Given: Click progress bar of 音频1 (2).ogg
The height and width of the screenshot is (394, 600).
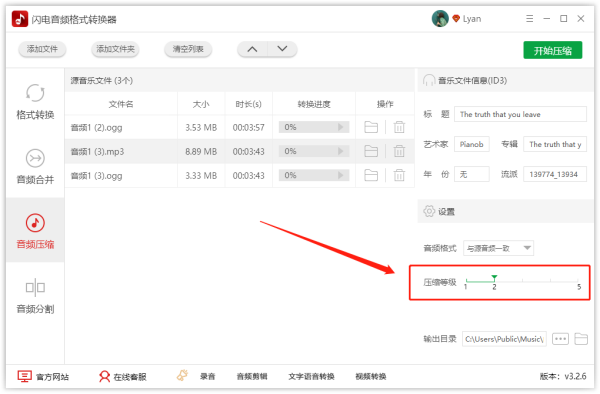Looking at the screenshot, I should (x=314, y=127).
